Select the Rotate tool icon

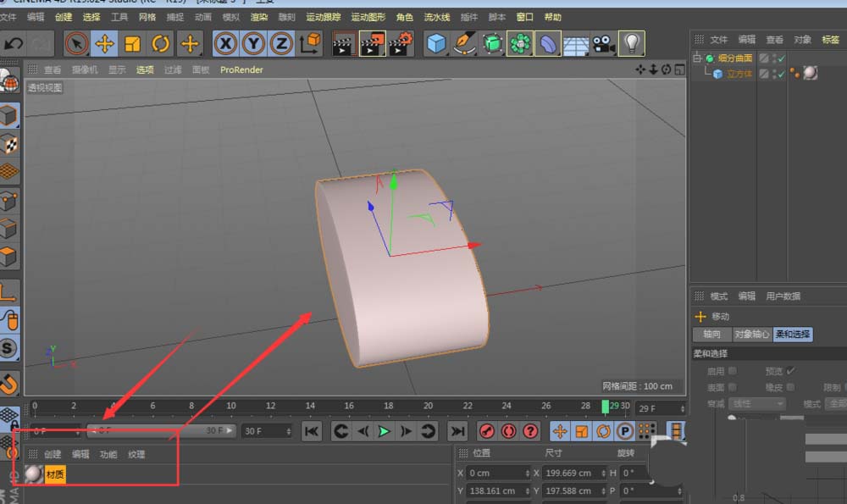click(x=161, y=42)
